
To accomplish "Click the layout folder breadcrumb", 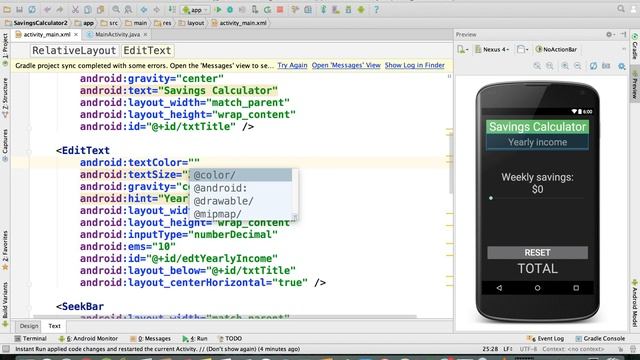I will (x=192, y=23).
